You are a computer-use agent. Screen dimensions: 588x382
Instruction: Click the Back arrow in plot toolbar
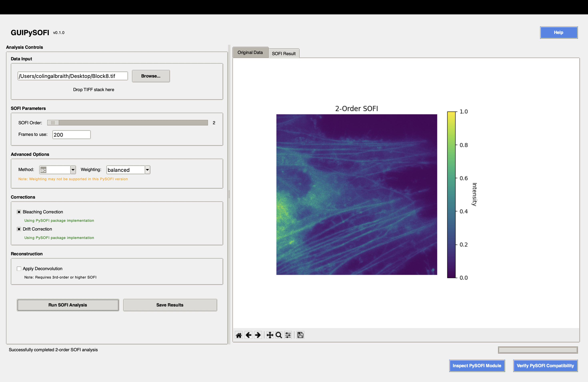pos(248,335)
